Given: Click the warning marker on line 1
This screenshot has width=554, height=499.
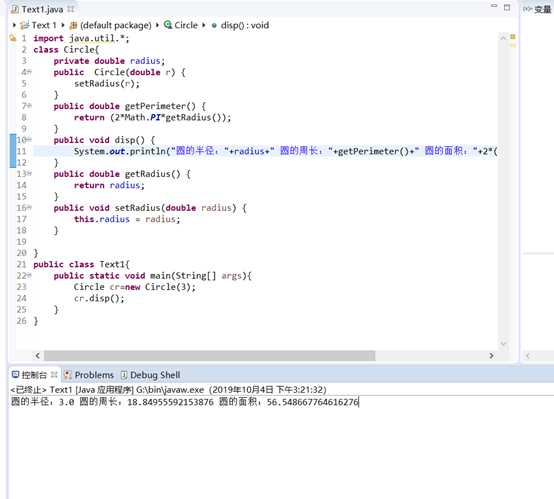Looking at the screenshot, I should (x=13, y=38).
